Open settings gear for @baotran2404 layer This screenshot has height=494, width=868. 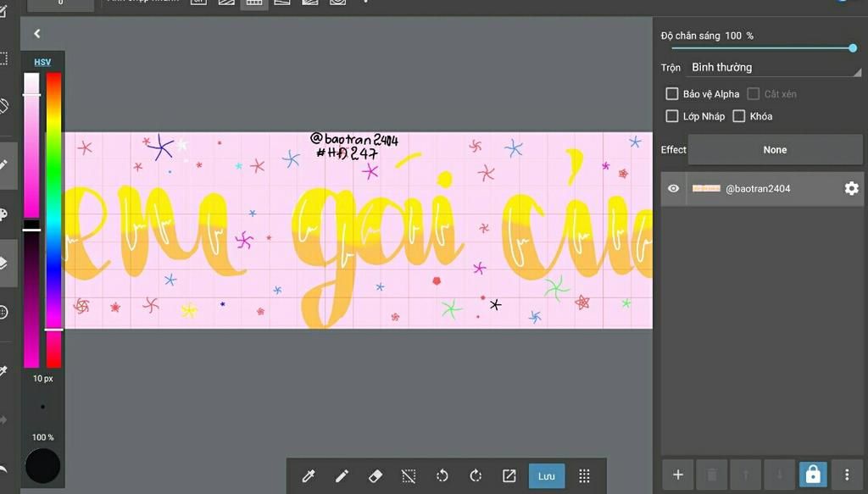point(851,189)
